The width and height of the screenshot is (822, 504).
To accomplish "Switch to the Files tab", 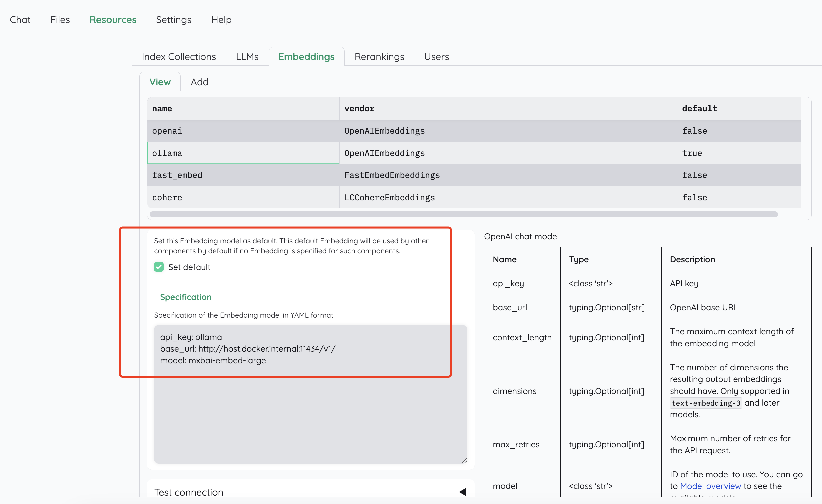I will coord(60,20).
